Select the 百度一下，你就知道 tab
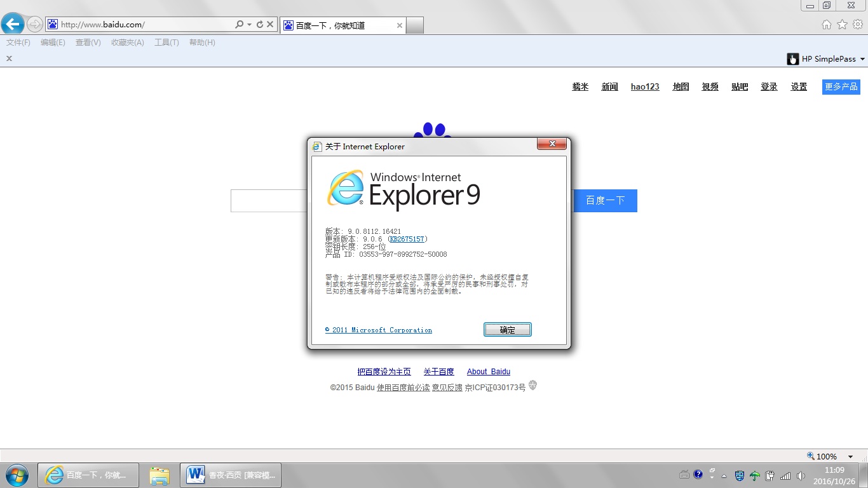Image resolution: width=868 pixels, height=488 pixels. coord(342,25)
